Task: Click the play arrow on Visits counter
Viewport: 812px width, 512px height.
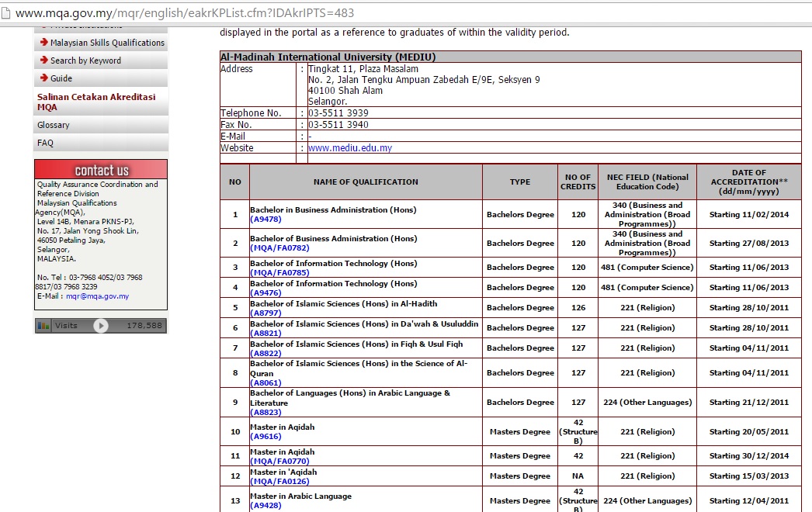Action: click(101, 326)
